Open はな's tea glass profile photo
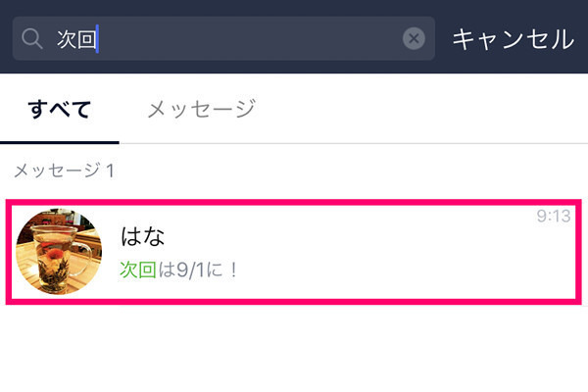588x392 pixels. coord(59,251)
